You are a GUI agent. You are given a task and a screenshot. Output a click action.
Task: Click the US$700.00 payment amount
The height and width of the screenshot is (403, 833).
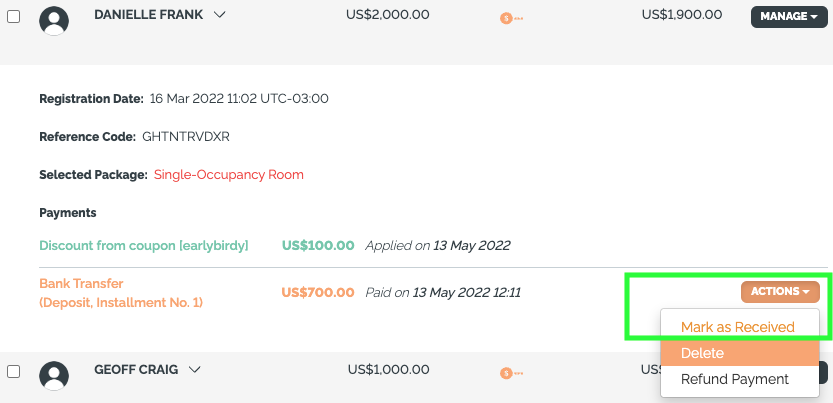pyautogui.click(x=318, y=292)
